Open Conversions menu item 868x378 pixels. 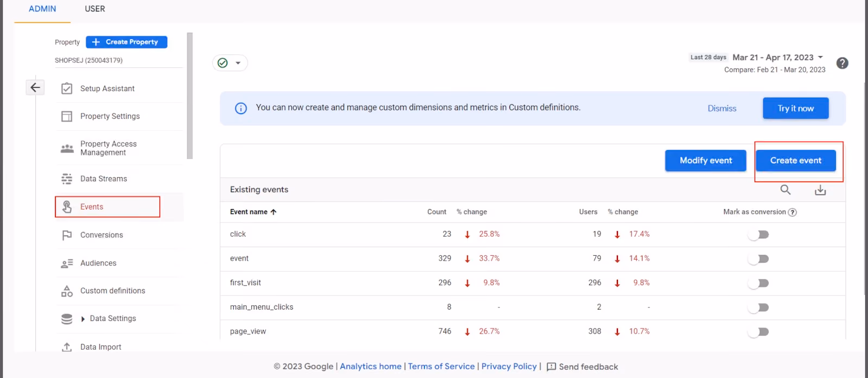(101, 235)
